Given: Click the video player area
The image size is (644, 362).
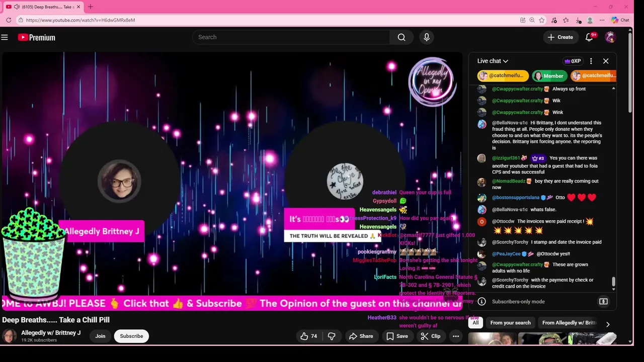Looking at the screenshot, I should (232, 181).
